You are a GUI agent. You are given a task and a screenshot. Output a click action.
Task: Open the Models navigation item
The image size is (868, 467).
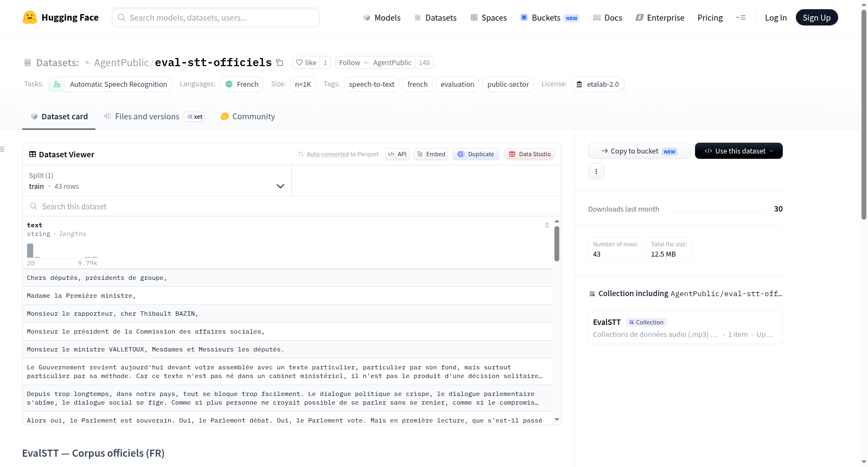click(x=382, y=17)
